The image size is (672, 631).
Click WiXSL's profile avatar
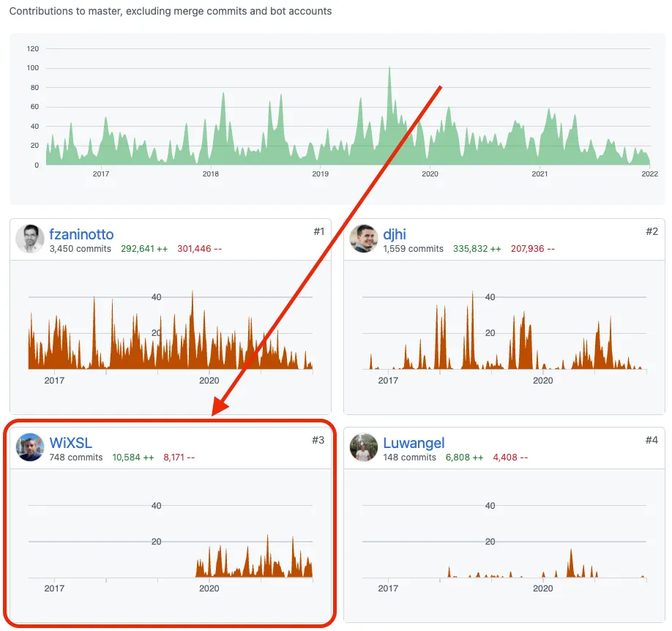point(30,447)
